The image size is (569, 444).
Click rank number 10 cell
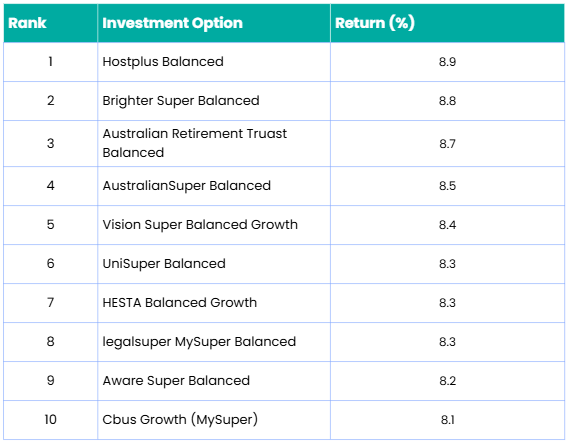click(x=50, y=420)
